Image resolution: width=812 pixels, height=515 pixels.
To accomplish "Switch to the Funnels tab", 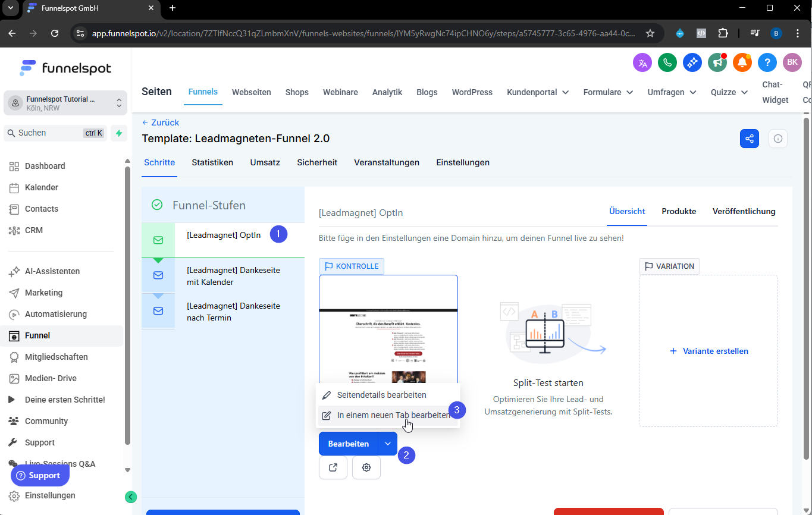I will coord(203,92).
